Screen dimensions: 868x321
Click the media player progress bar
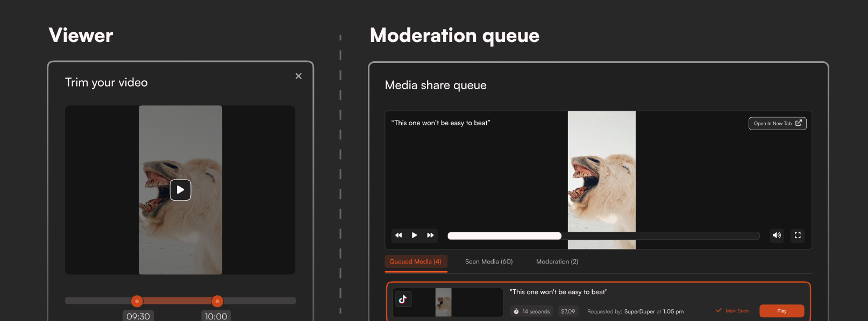click(603, 236)
